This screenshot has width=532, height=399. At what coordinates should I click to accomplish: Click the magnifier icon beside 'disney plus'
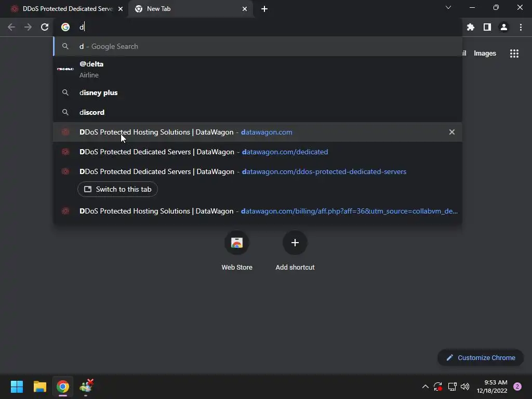point(65,92)
